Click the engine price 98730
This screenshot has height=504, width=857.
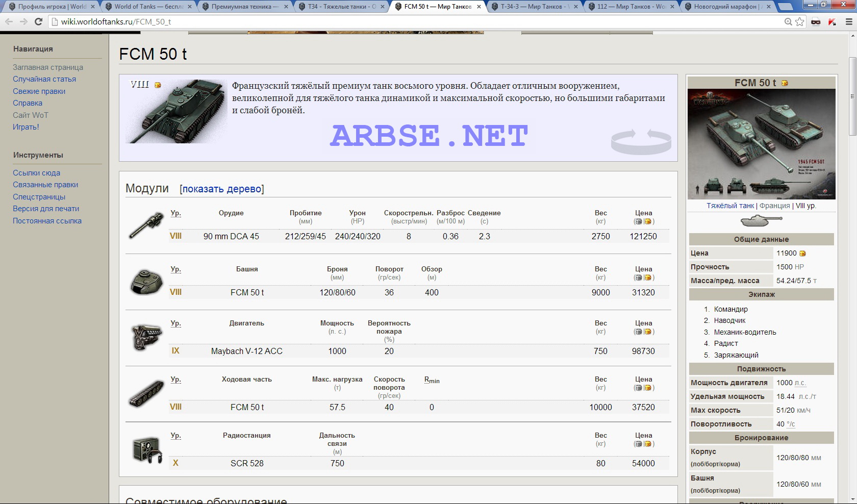point(643,351)
